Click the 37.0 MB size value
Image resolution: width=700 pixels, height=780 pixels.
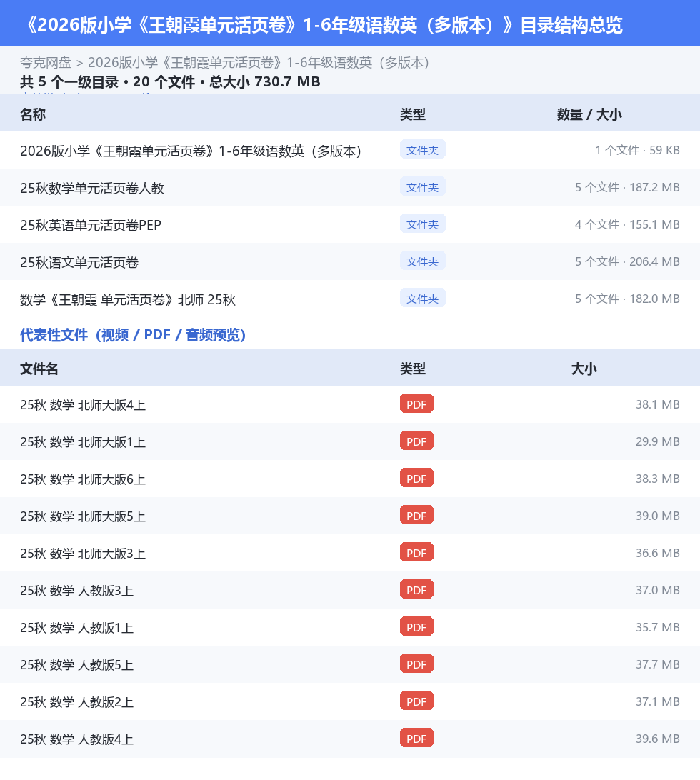pos(658,590)
